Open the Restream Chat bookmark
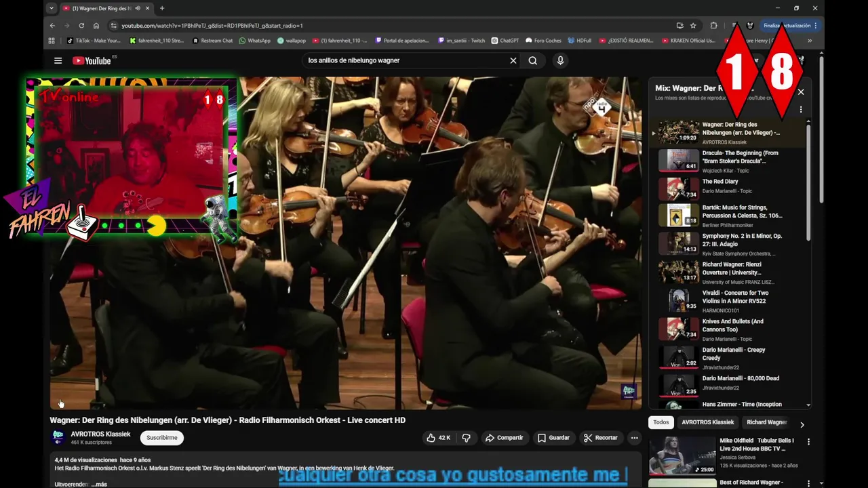This screenshot has height=488, width=868. click(x=213, y=41)
